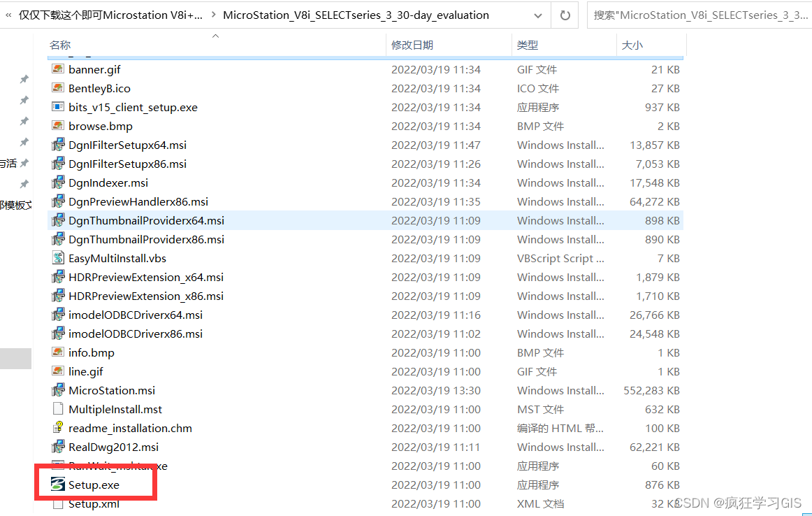
Task: Click the 2022/03/19 11:47 modified date
Action: 436,145
